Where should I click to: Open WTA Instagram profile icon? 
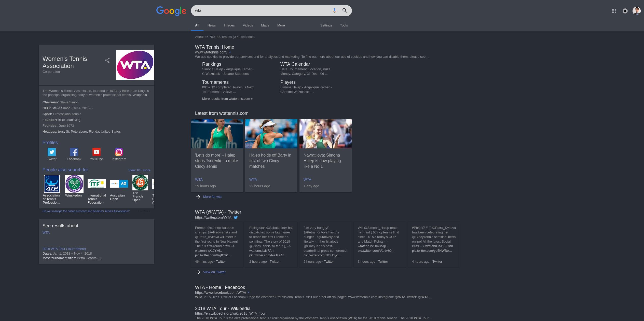(119, 152)
